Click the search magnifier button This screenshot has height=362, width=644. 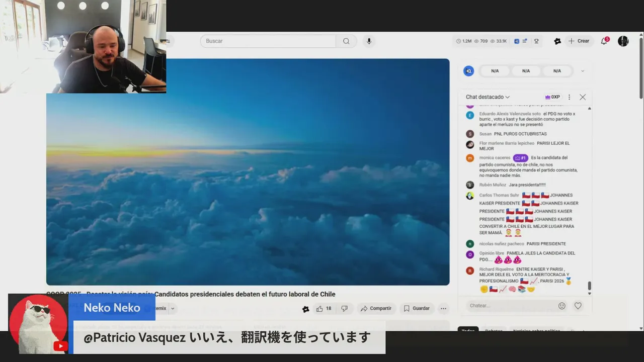(346, 41)
